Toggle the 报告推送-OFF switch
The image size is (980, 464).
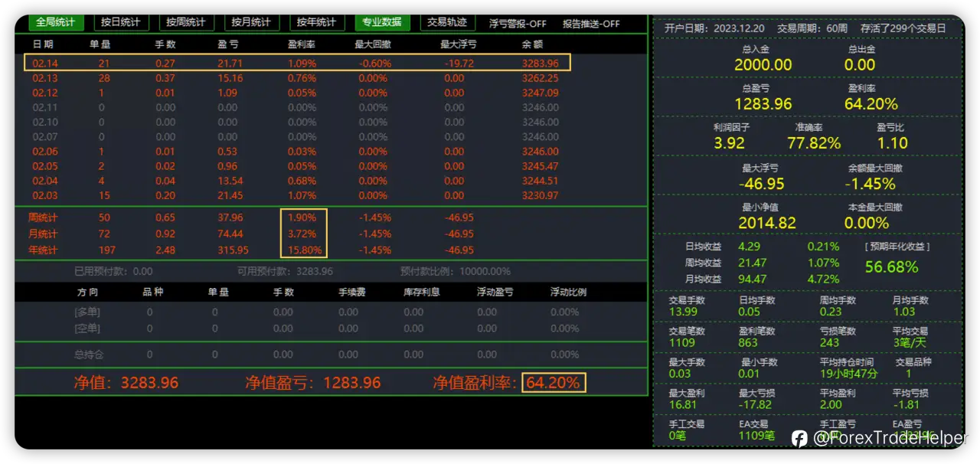click(x=591, y=24)
